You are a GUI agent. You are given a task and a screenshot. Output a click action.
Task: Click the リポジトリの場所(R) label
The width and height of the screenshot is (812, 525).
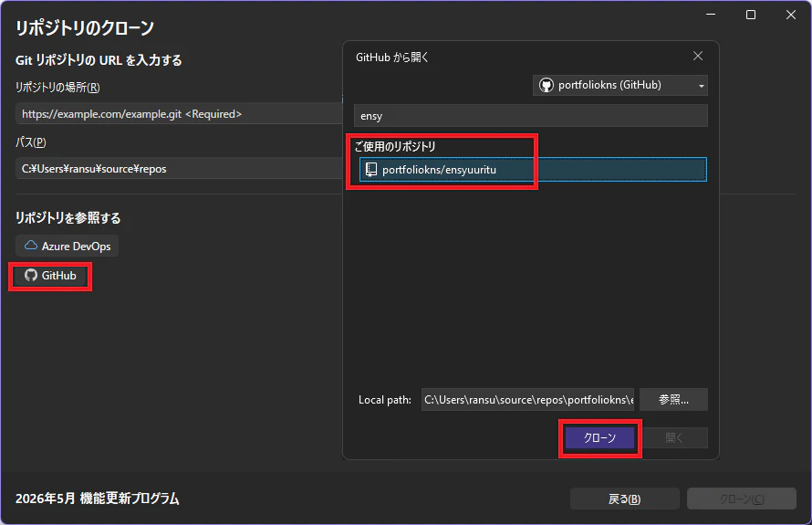[x=57, y=87]
